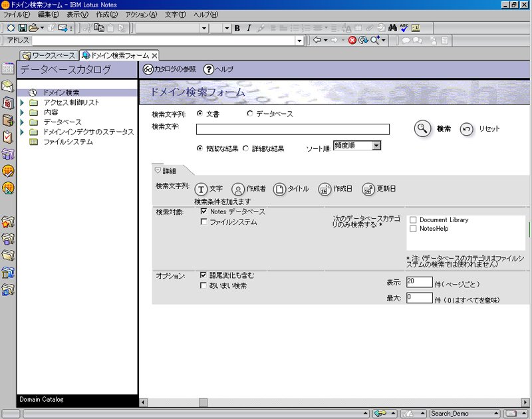Open the To Do sidebar icon

8,137
